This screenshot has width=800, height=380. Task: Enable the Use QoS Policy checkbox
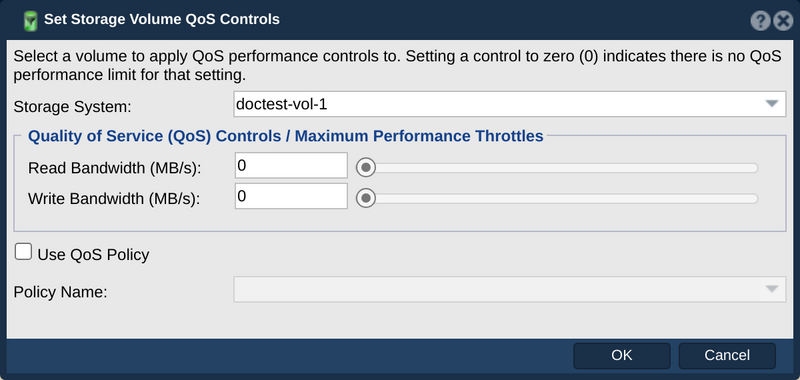pyautogui.click(x=23, y=252)
